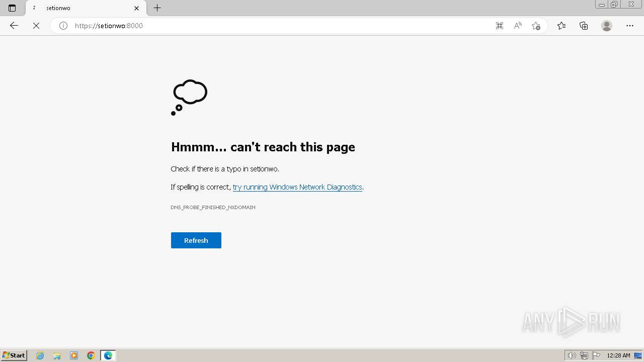Open the Favorites list
The image size is (644, 362).
tap(561, 26)
